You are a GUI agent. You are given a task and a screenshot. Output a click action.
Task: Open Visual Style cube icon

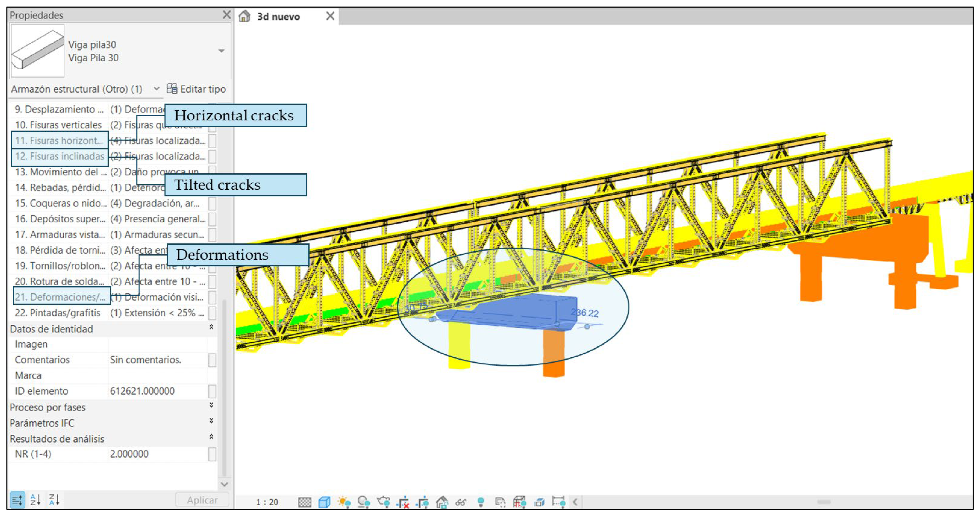(324, 502)
